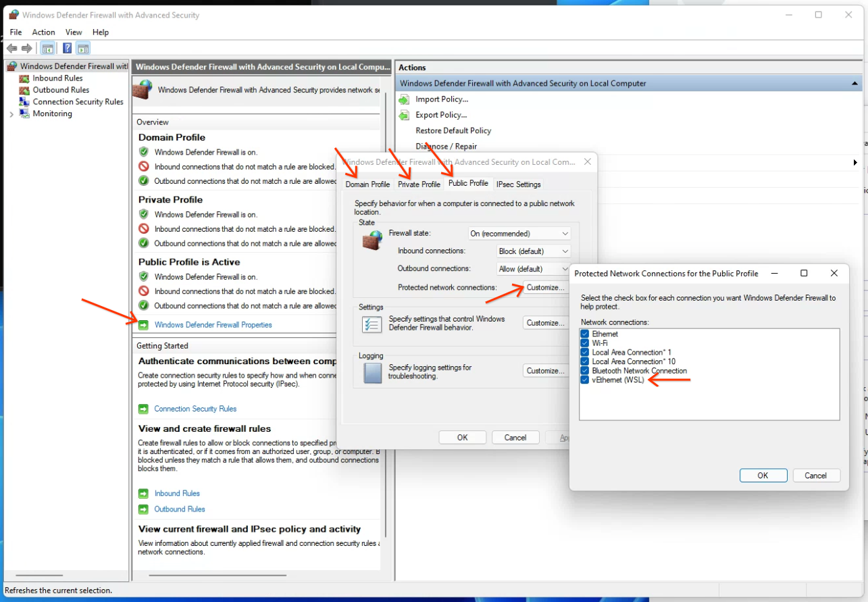Click the forward navigation arrow in the toolbar
The height and width of the screenshot is (602, 868).
[25, 48]
